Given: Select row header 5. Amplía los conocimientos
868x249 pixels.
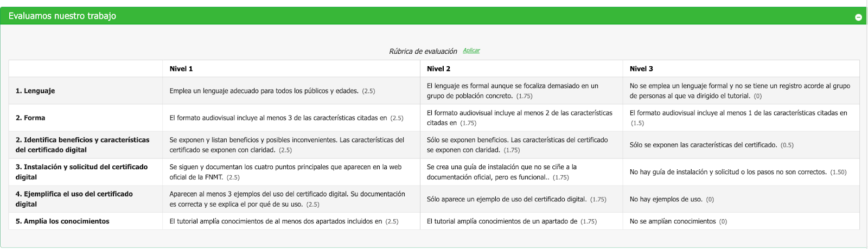Looking at the screenshot, I should [x=86, y=221].
